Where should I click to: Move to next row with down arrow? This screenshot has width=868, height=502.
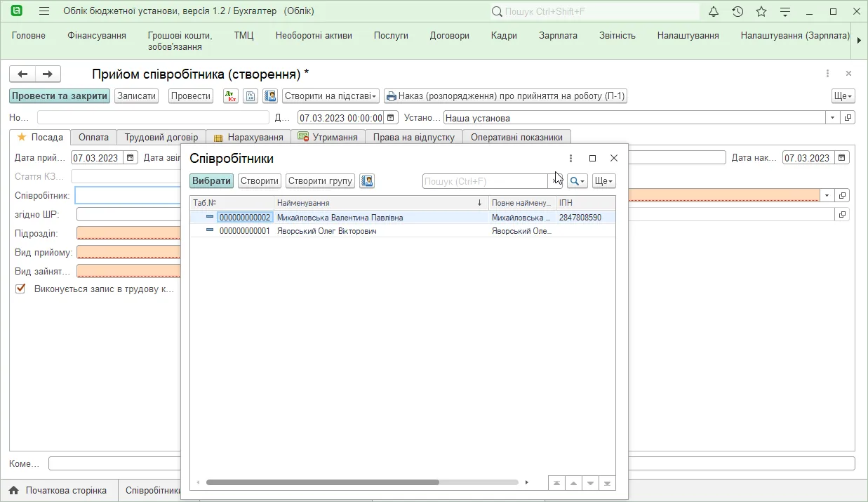pyautogui.click(x=590, y=483)
